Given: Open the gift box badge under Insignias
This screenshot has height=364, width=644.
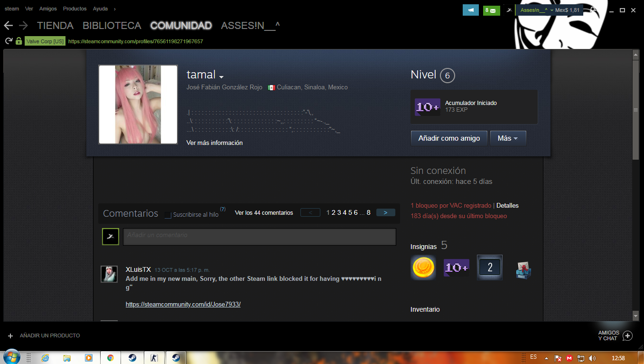Looking at the screenshot, I should click(523, 269).
